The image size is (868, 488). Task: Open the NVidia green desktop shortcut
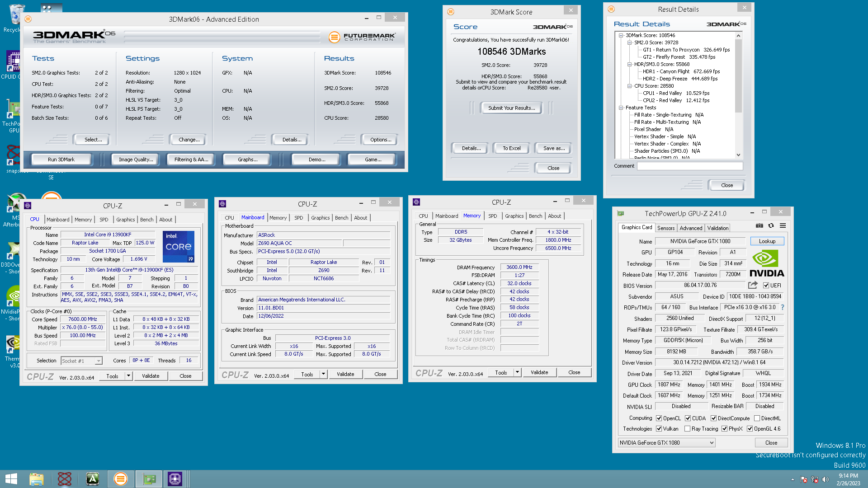(14, 304)
